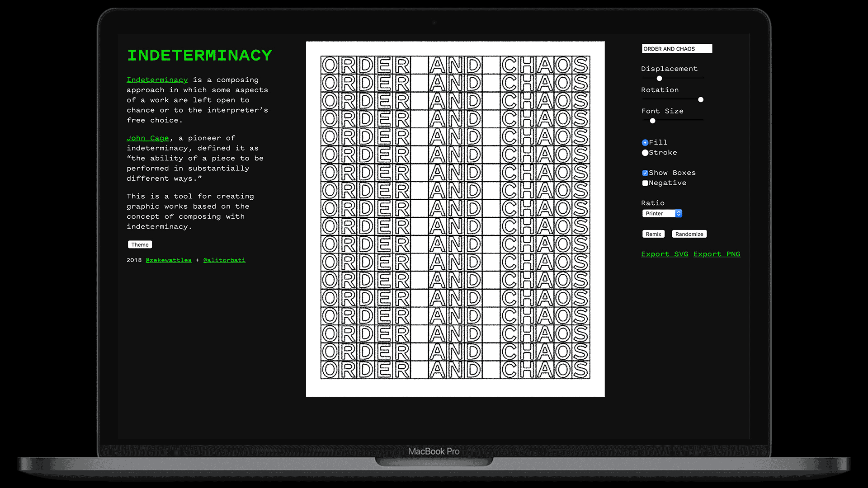Image resolution: width=868 pixels, height=488 pixels.
Task: Click the Theme button
Action: pos(140,244)
